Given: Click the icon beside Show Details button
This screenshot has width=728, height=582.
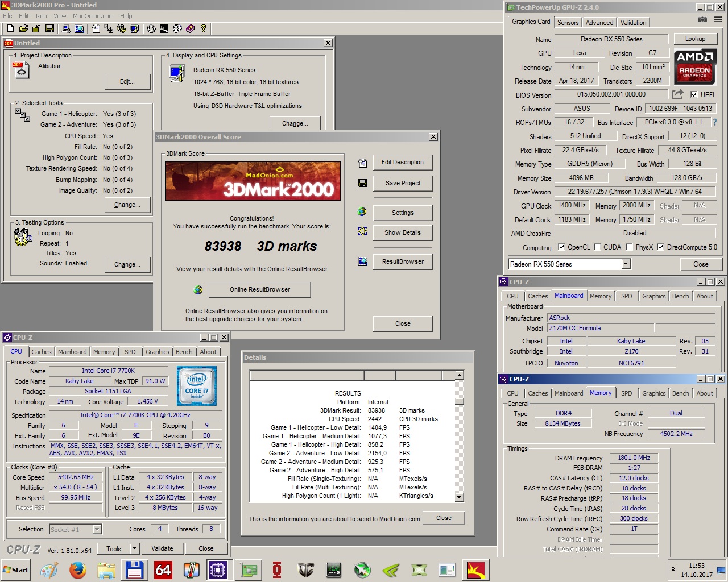Looking at the screenshot, I should (362, 231).
